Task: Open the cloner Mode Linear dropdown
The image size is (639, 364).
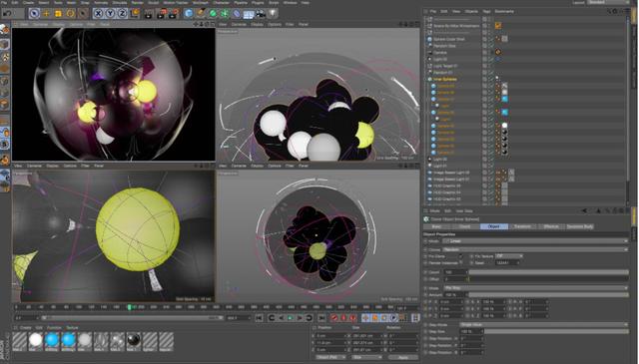Action: click(535, 241)
